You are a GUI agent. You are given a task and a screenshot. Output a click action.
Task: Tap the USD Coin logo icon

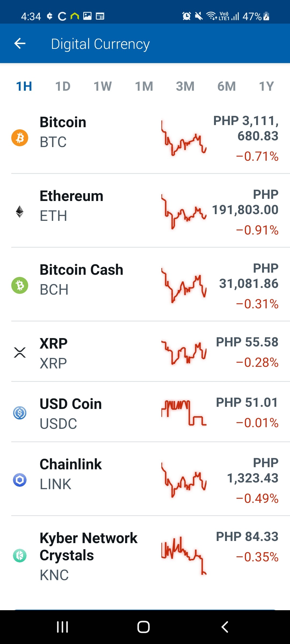point(20,413)
